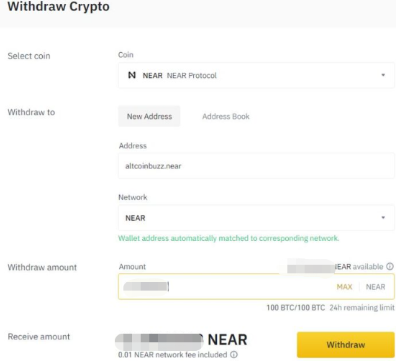396x361 pixels.
Task: Switch to Address Book tab
Action: pos(226,116)
